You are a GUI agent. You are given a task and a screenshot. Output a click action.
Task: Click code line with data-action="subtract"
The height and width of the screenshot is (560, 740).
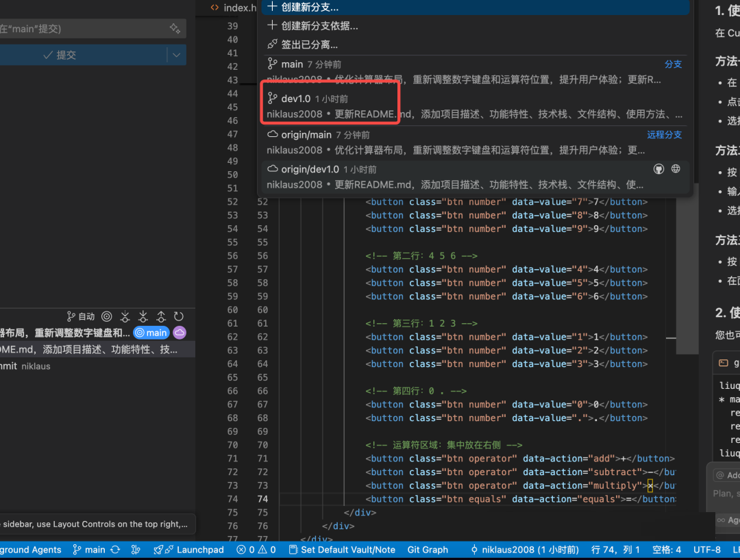(x=521, y=472)
